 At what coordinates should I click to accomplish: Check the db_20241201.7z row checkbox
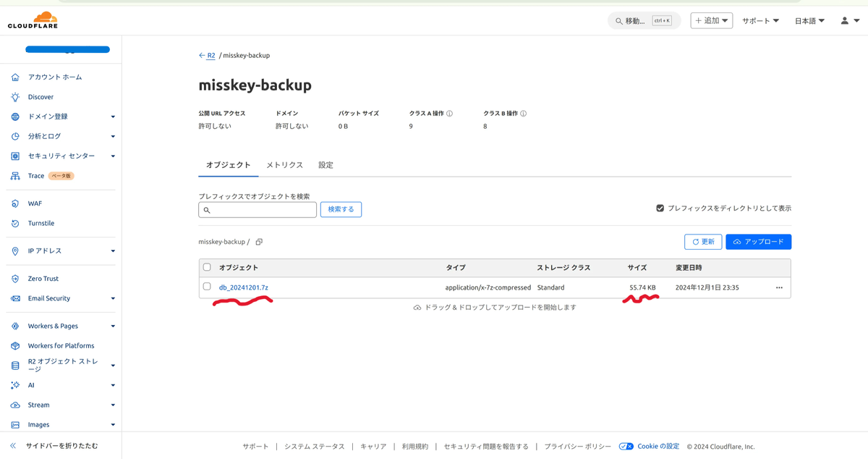207,287
